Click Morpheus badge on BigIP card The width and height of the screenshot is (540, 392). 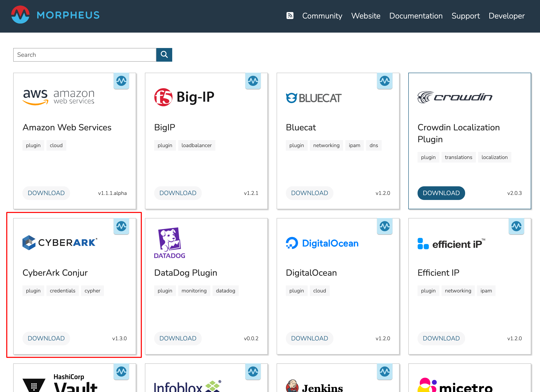pos(253,81)
